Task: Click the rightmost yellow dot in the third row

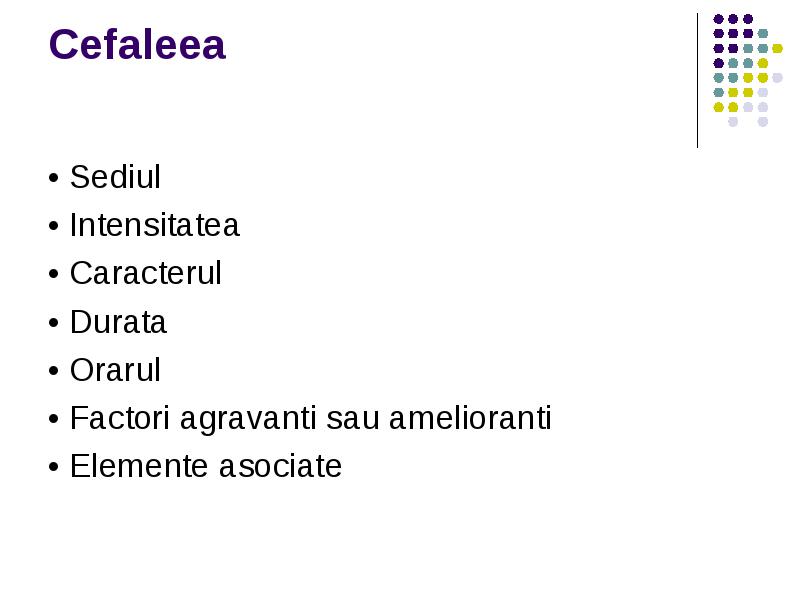Action: 777,48
